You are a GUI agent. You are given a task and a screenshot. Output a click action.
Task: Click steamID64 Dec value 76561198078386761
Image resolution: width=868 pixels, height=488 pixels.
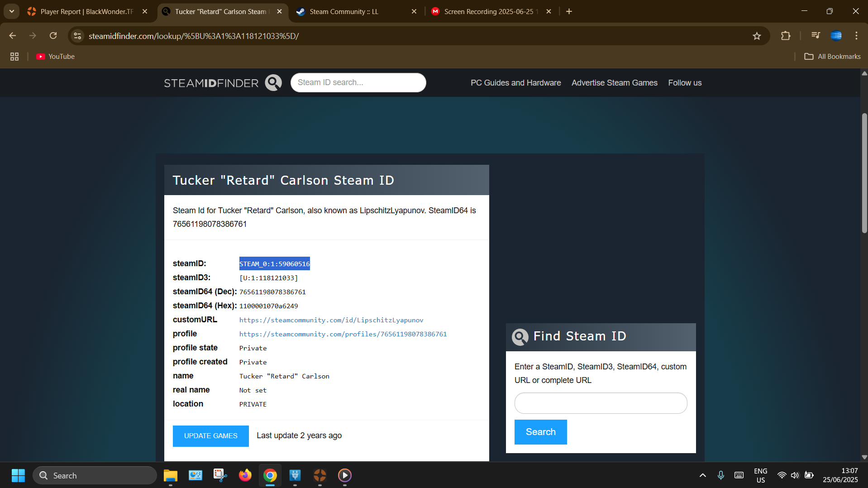(x=272, y=292)
